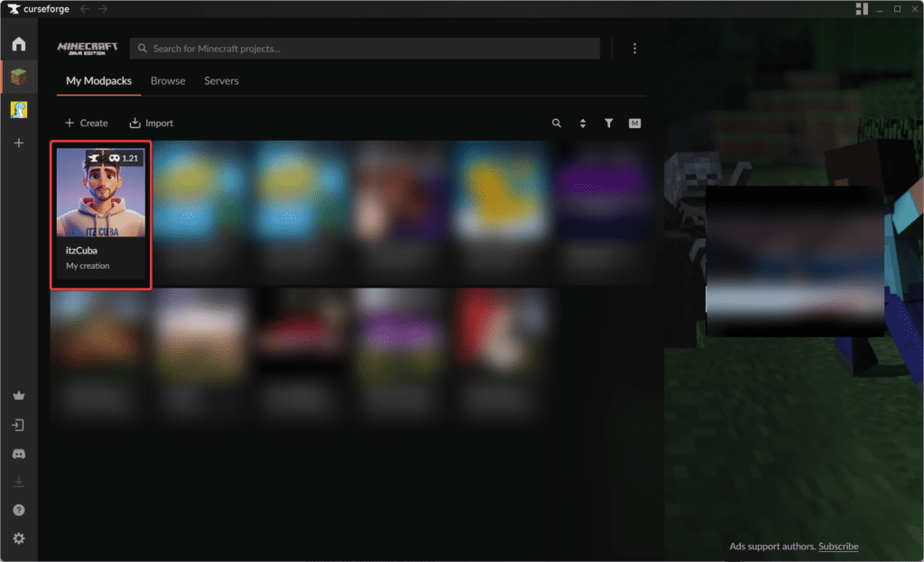
Task: Open the Discord icon in sidebar
Action: 18,454
